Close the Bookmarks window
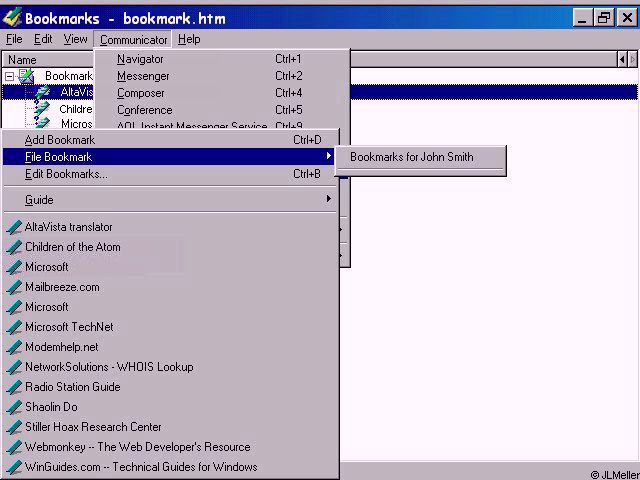 (627, 18)
